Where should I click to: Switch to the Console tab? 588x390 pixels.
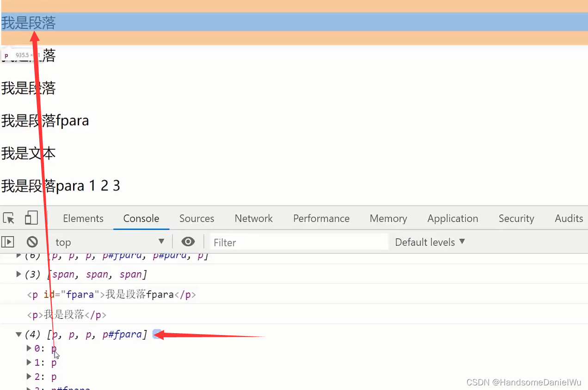[x=141, y=219]
